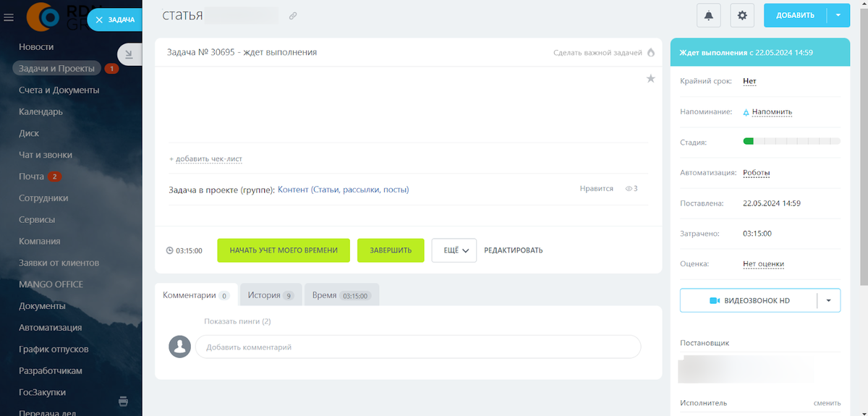This screenshot has height=416, width=868.
Task: Open Сотрудники in sidebar
Action: coord(43,198)
